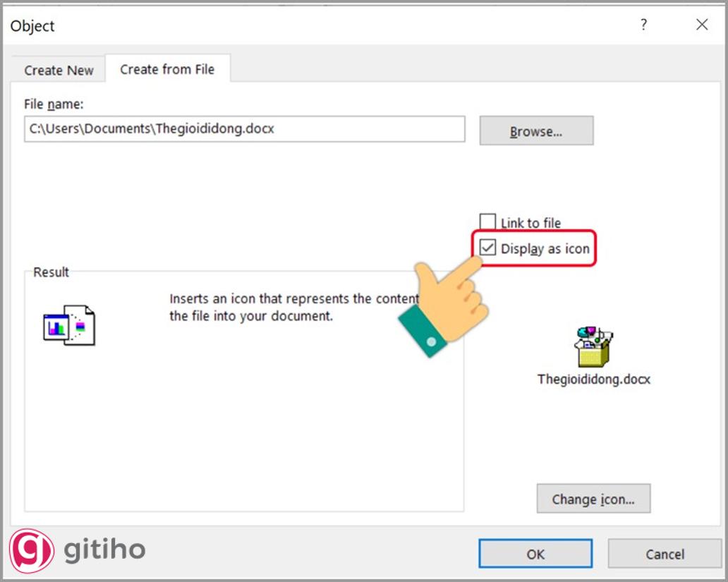Click the Thegioididong.docx file name label
This screenshot has height=582, width=728.
[x=594, y=379]
